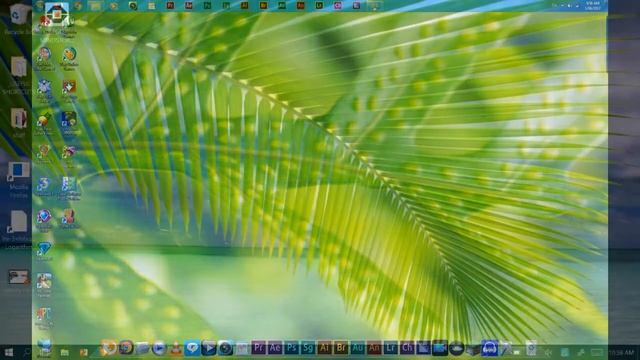This screenshot has height=360, width=640.
Task: Open the blue headphones app in dock
Action: (489, 348)
